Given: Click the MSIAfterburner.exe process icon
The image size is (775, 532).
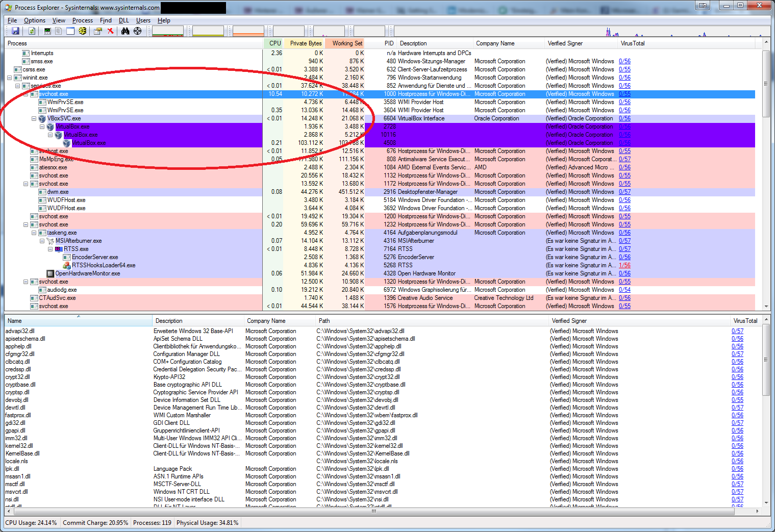Looking at the screenshot, I should click(51, 241).
